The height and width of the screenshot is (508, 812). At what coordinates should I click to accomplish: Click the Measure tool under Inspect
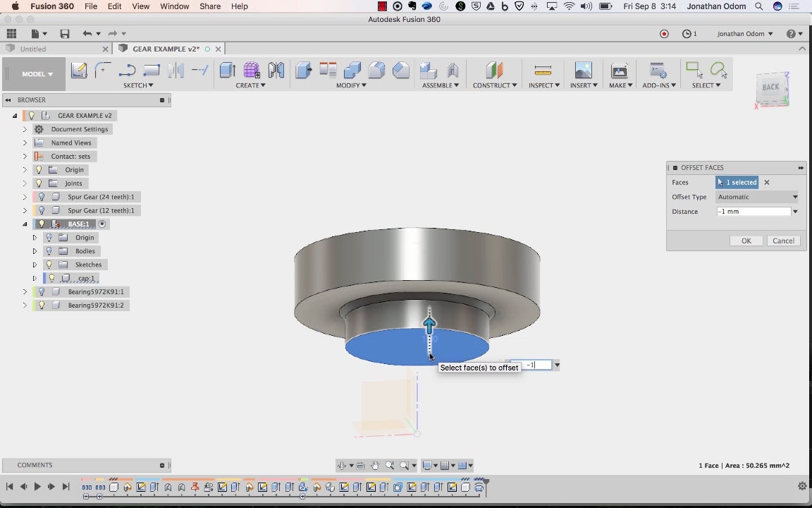(x=543, y=70)
